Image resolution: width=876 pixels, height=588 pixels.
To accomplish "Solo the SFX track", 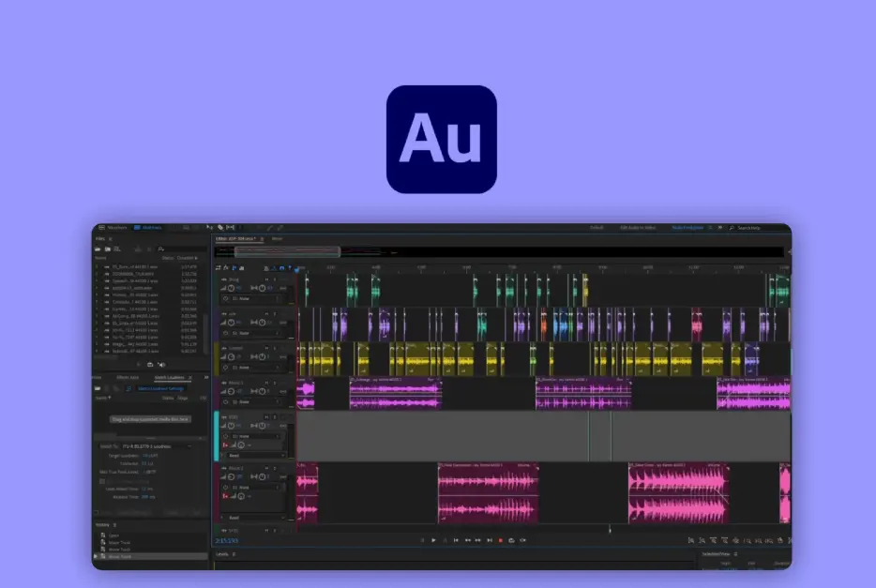I will [x=275, y=417].
